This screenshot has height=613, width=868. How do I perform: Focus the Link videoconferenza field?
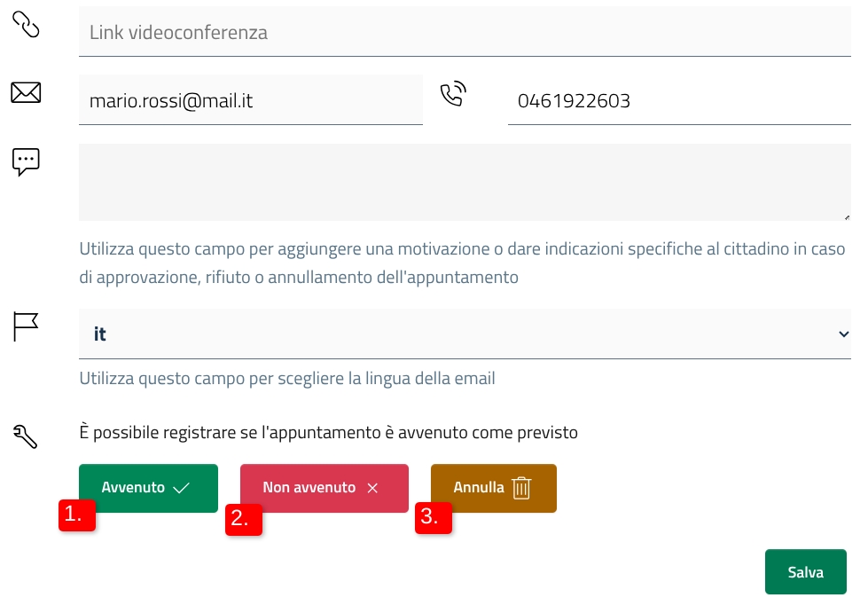461,33
